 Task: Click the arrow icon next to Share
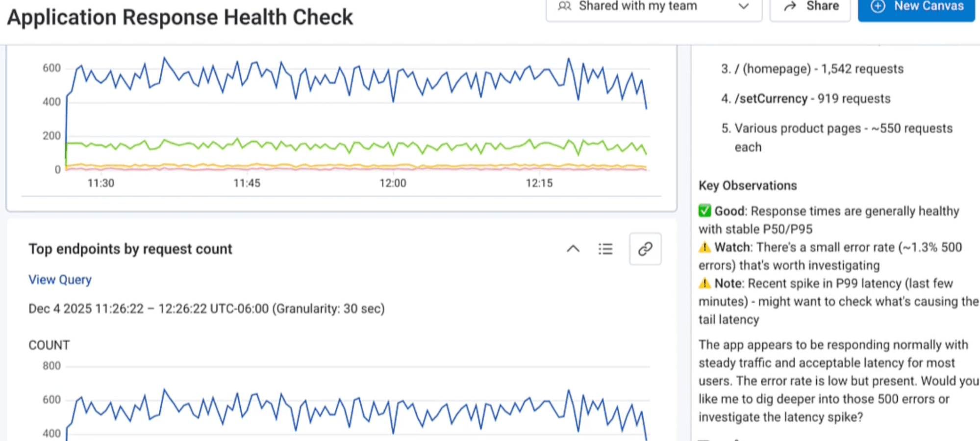point(789,5)
